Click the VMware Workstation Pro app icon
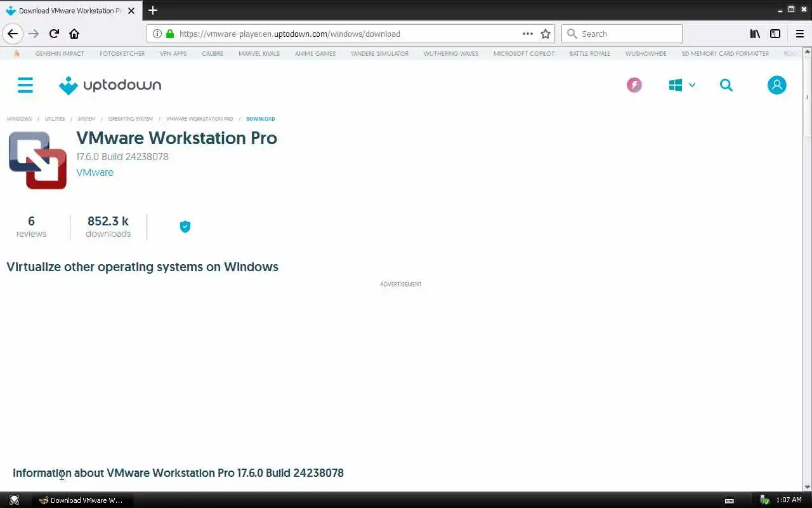The height and width of the screenshot is (508, 812). [38, 160]
